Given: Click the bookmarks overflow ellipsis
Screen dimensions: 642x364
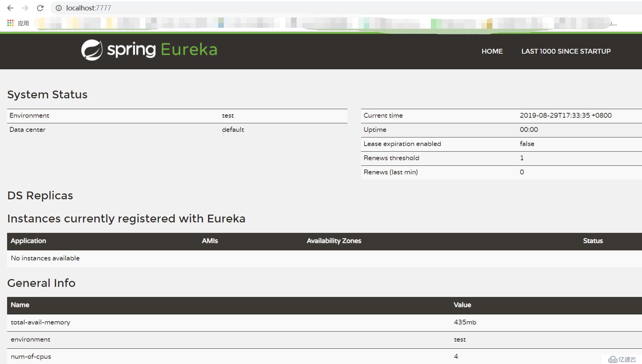Looking at the screenshot, I should tap(613, 23).
